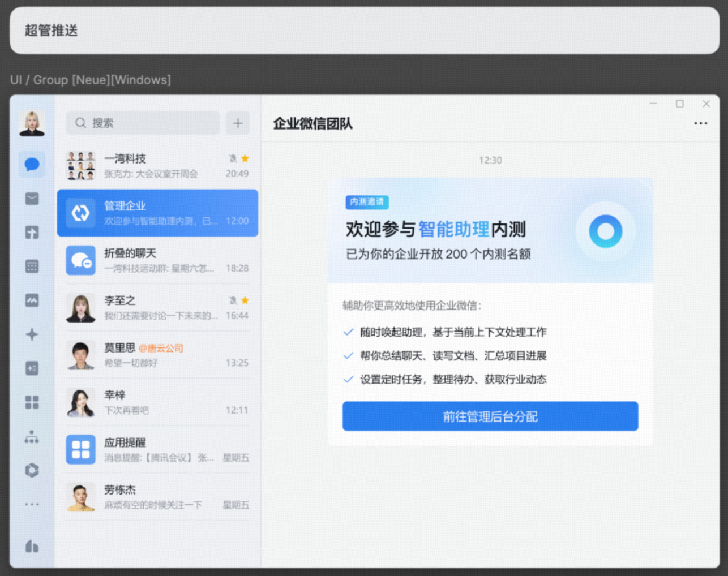Click 莫里思's avatar photo
Viewport: 728px width, 576px height.
click(x=80, y=355)
